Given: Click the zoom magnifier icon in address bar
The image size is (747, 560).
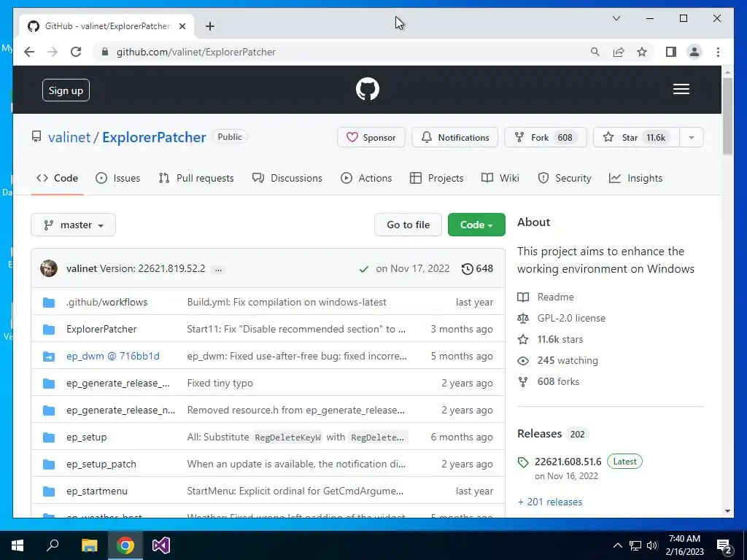Looking at the screenshot, I should pos(595,52).
